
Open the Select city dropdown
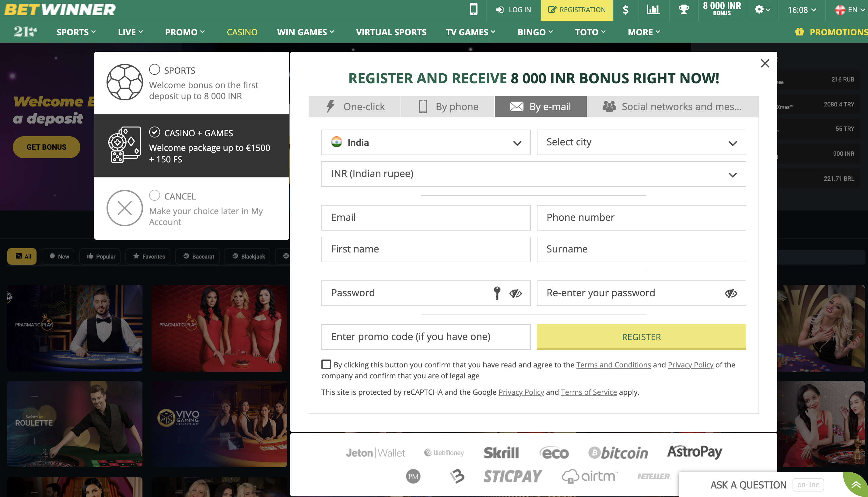click(641, 142)
